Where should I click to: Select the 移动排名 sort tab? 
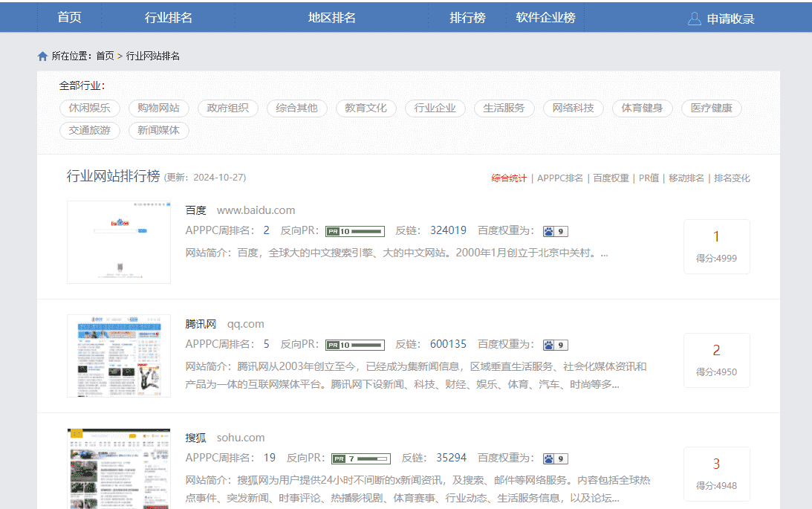686,178
